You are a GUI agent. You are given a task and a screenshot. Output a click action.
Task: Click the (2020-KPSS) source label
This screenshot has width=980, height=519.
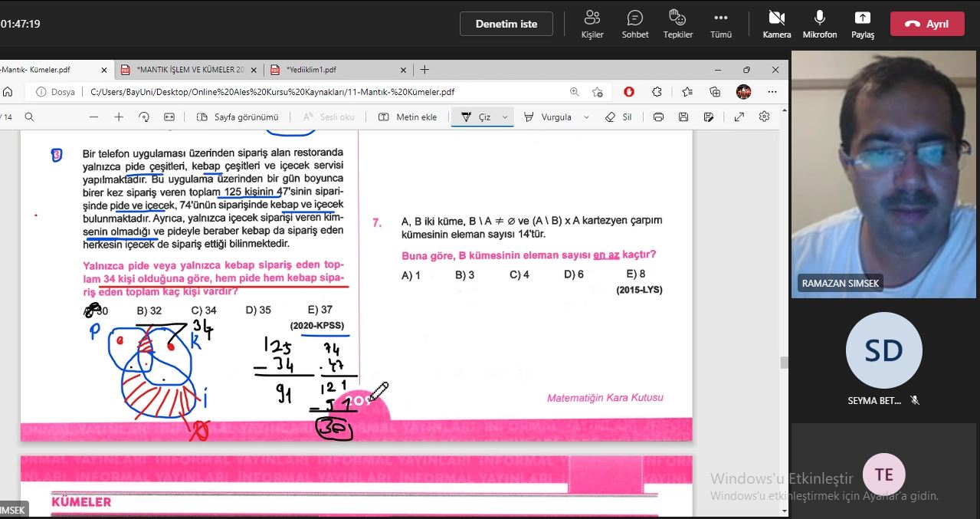316,325
